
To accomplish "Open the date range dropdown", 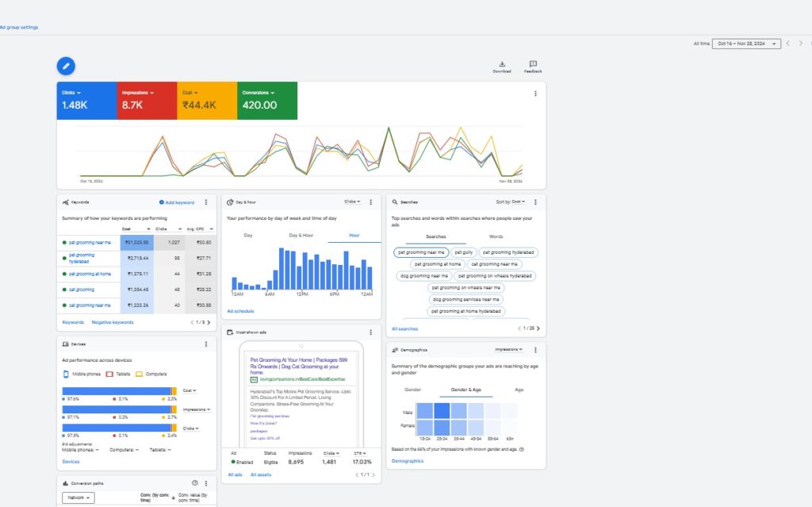I will (x=746, y=44).
